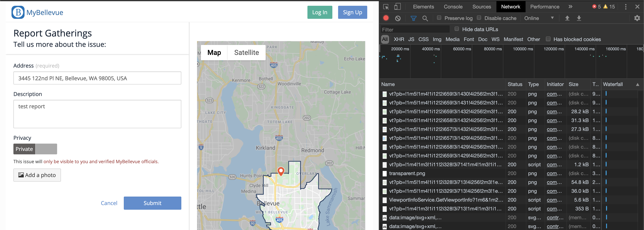Stop recording network log
This screenshot has height=230, width=644.
(386, 18)
